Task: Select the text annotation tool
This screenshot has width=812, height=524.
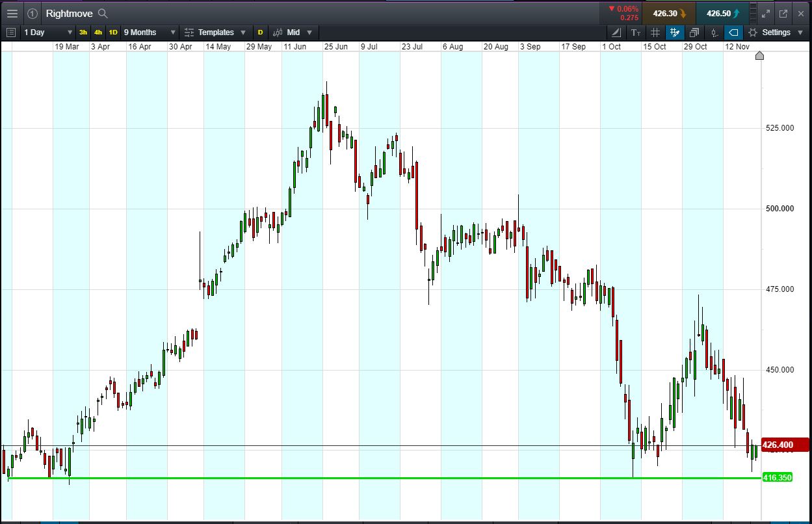Action: pyautogui.click(x=636, y=32)
